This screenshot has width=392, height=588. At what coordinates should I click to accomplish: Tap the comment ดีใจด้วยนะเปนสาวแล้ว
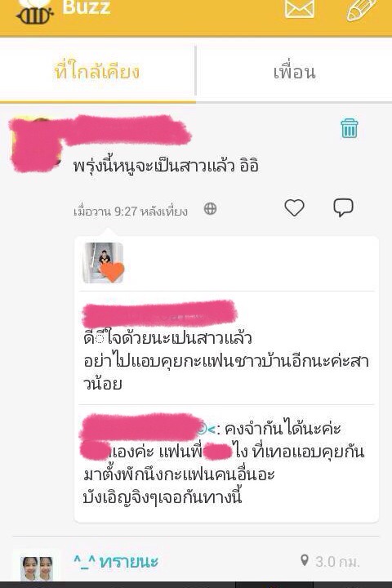(167, 337)
